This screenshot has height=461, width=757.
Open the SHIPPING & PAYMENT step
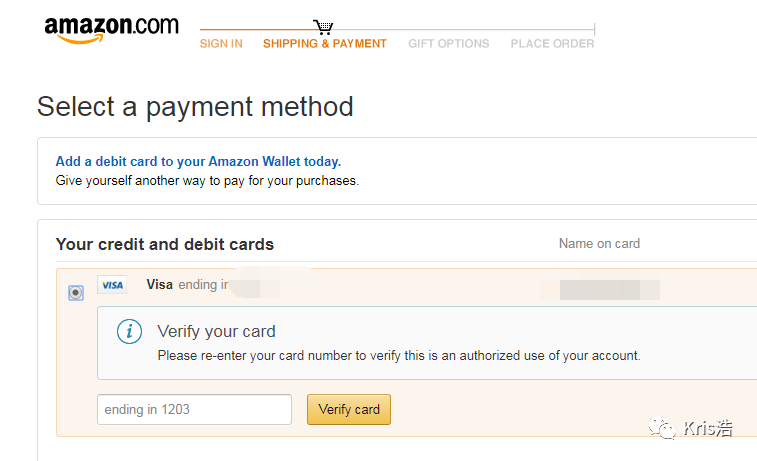click(x=324, y=44)
